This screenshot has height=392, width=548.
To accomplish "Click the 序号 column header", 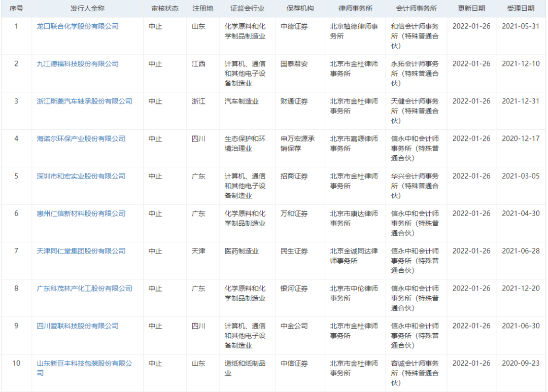I will 16,9.
